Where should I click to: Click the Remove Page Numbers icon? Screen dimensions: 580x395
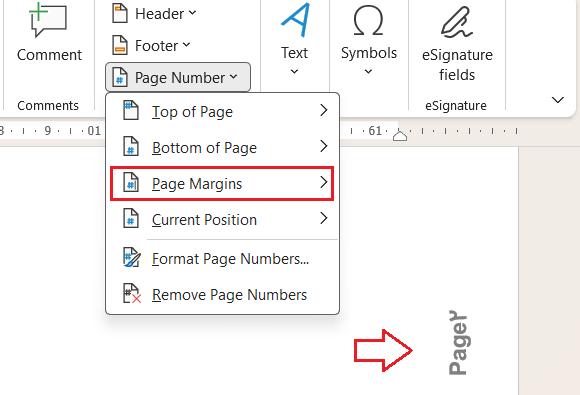pos(132,293)
